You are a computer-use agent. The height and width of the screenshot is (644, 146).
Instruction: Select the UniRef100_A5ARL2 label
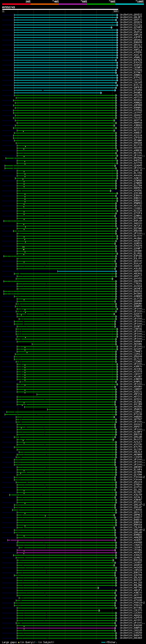pyautogui.click(x=131, y=58)
